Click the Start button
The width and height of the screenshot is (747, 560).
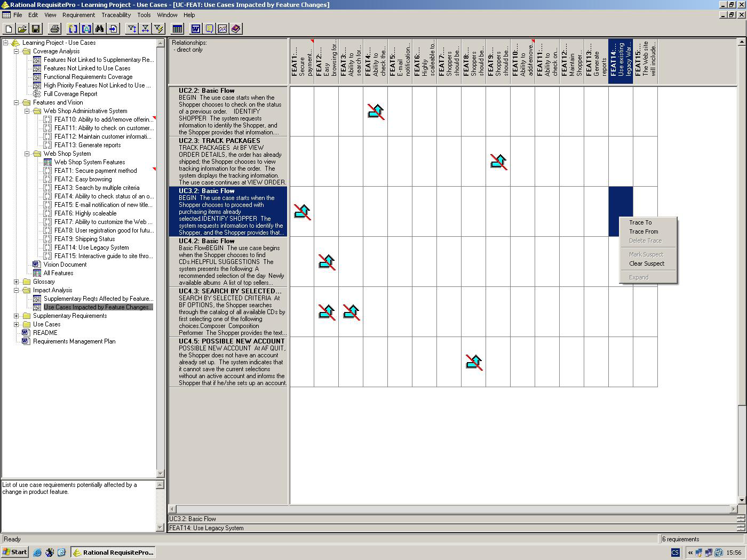pos(15,553)
